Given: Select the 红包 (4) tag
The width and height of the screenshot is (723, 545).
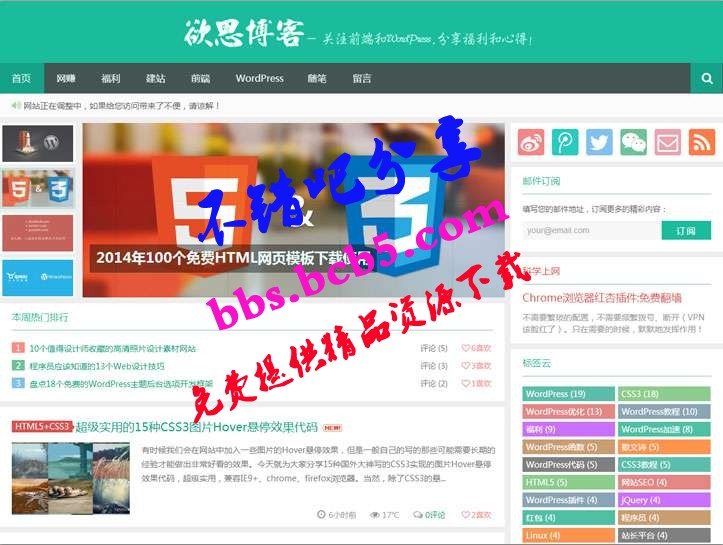Looking at the screenshot, I should point(569,517).
